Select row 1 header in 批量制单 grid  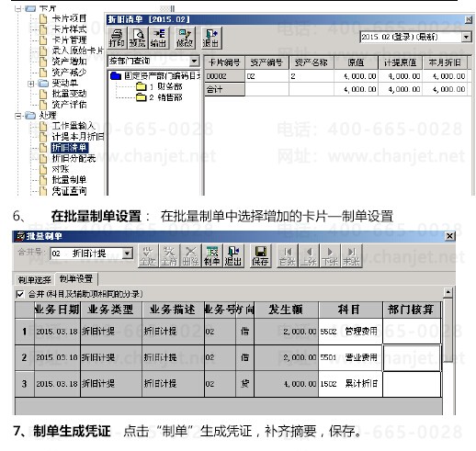click(25, 332)
